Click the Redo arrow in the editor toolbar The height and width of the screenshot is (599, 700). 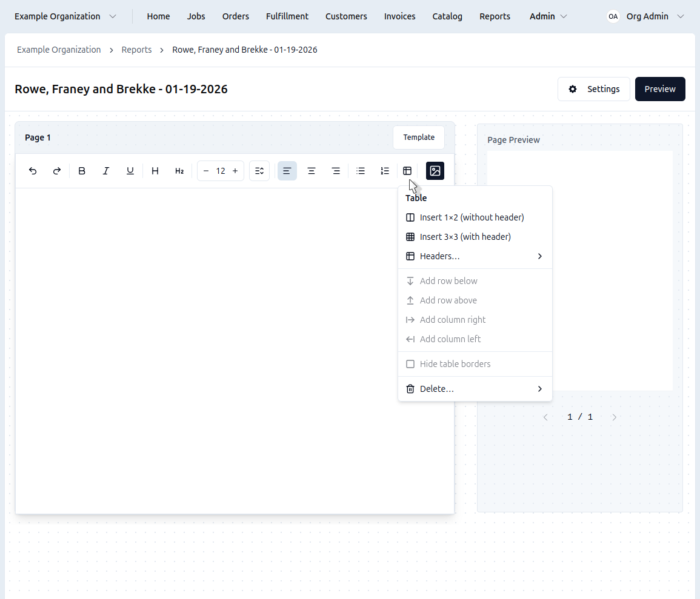point(57,171)
